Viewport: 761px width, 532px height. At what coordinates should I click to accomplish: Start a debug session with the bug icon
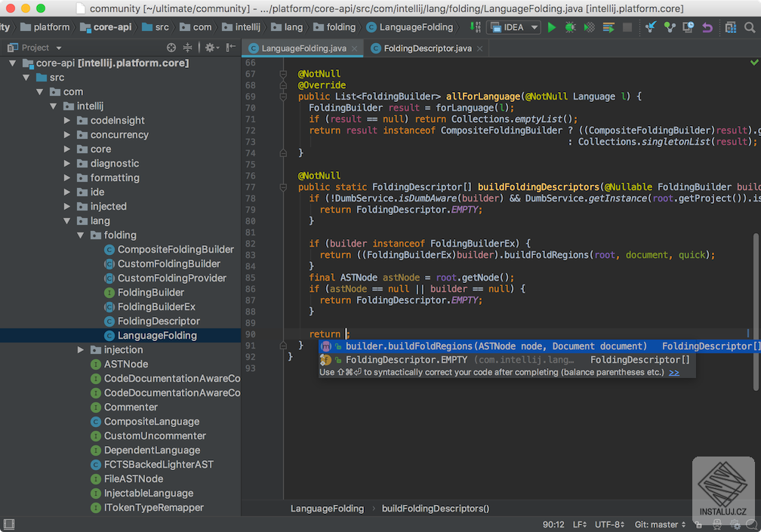pyautogui.click(x=569, y=28)
